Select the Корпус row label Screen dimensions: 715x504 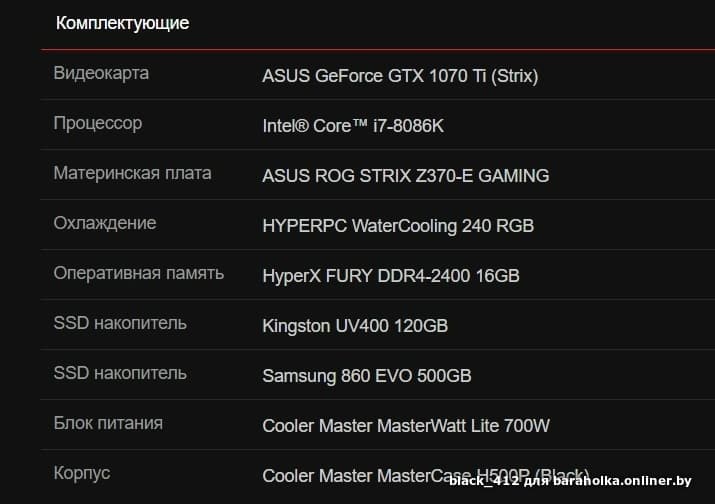point(82,473)
